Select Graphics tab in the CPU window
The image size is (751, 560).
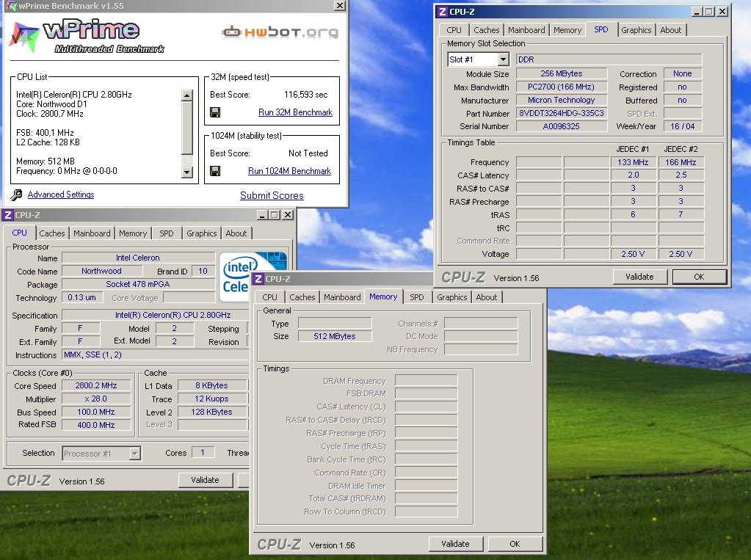tap(202, 233)
